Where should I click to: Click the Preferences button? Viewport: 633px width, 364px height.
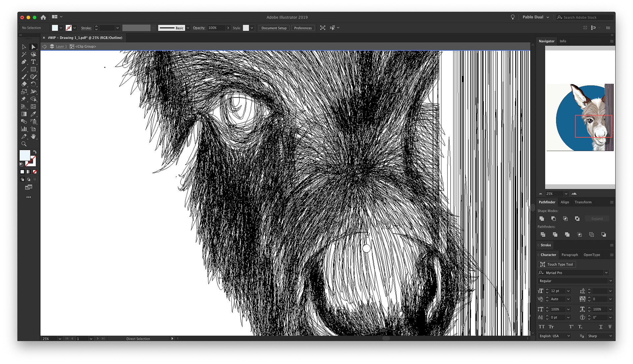[x=303, y=28]
